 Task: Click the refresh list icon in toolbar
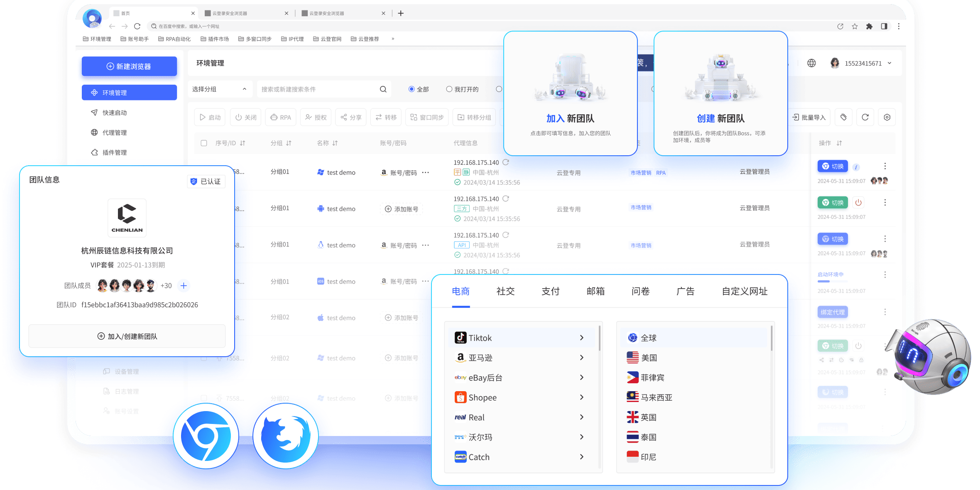pyautogui.click(x=865, y=118)
